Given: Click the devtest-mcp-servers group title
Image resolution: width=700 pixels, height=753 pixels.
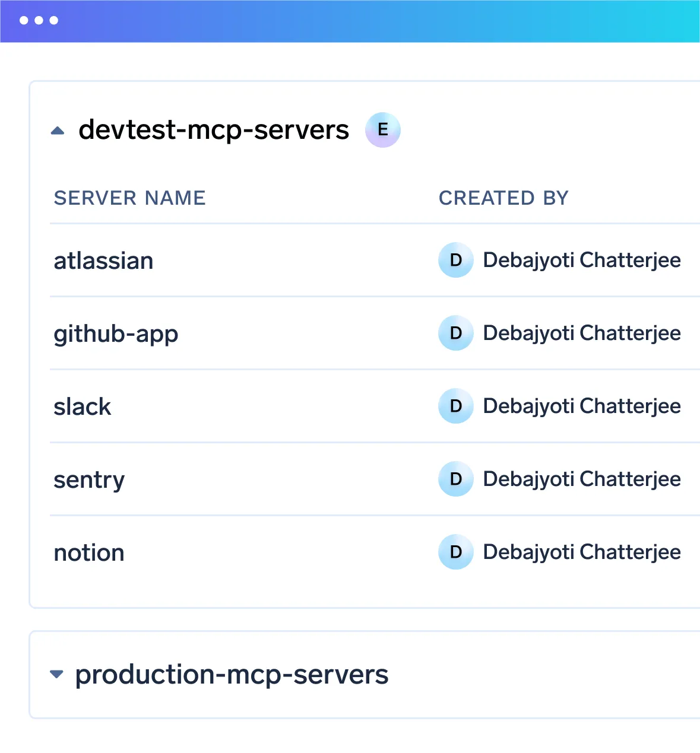Looking at the screenshot, I should 214,129.
